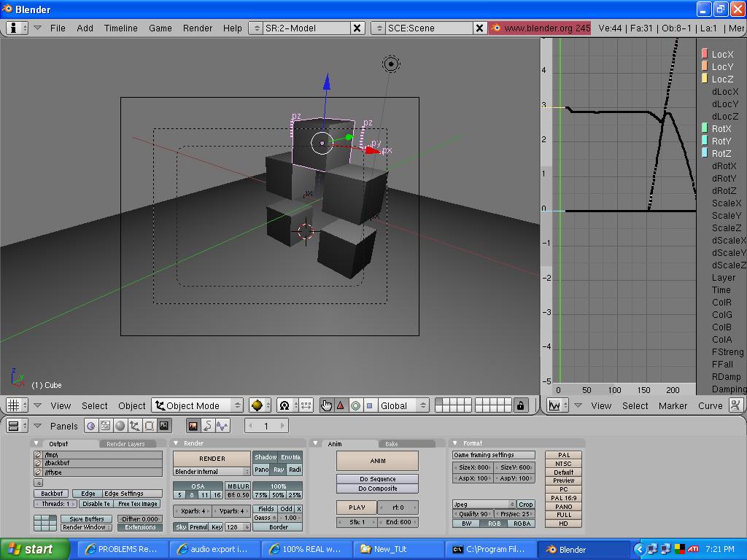747x560 pixels.
Task: Click the Windows start button
Action: tap(34, 550)
